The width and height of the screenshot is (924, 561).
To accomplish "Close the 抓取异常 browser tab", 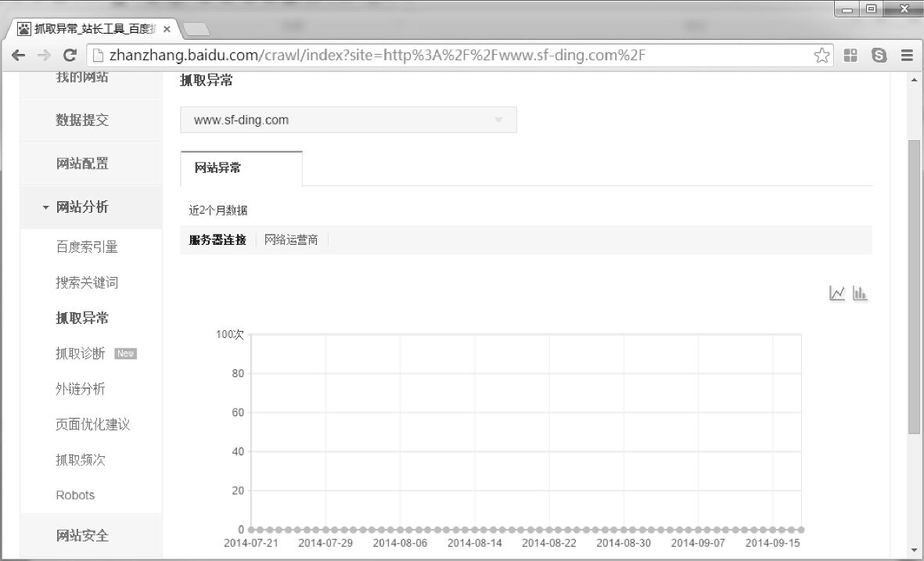I will click(167, 29).
